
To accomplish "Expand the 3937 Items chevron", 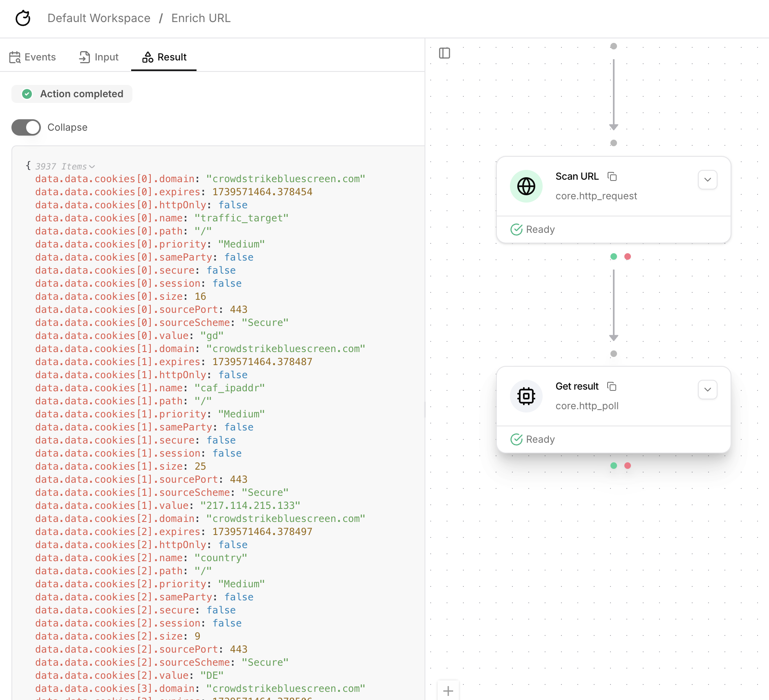I will (x=92, y=167).
